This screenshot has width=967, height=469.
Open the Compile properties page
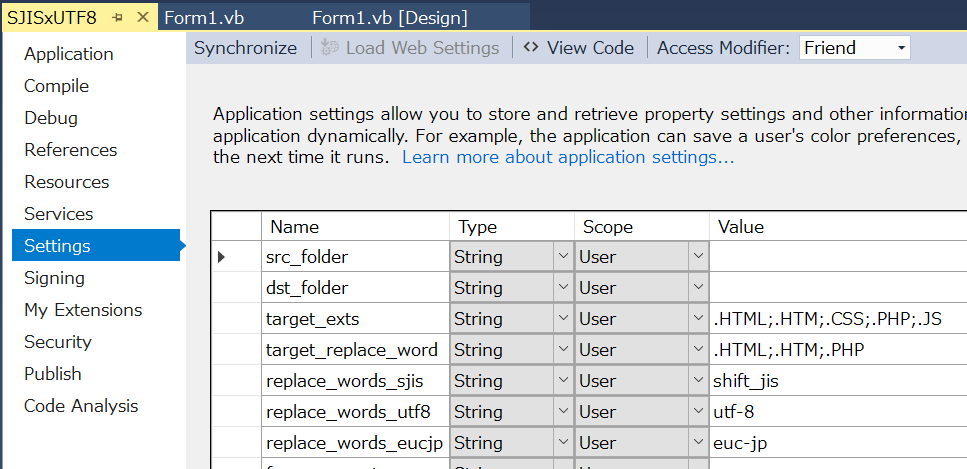[56, 86]
